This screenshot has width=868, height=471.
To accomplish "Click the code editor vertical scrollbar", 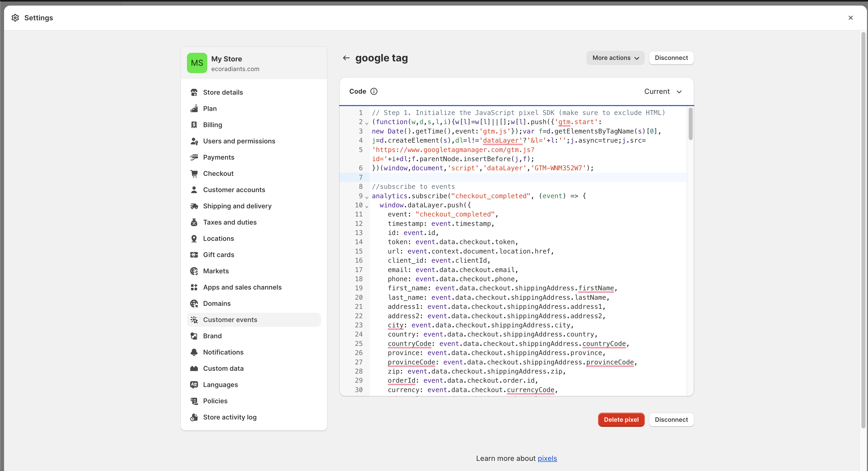I will click(x=690, y=124).
